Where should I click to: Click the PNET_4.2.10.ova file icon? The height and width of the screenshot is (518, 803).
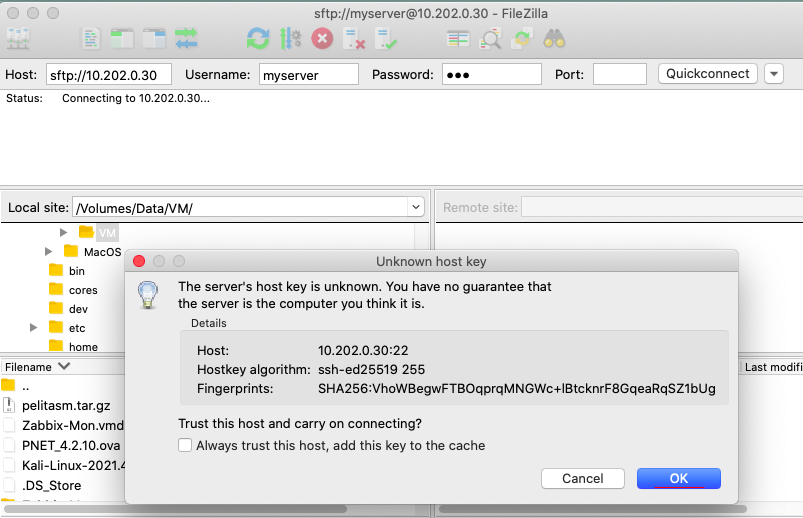tap(9, 445)
